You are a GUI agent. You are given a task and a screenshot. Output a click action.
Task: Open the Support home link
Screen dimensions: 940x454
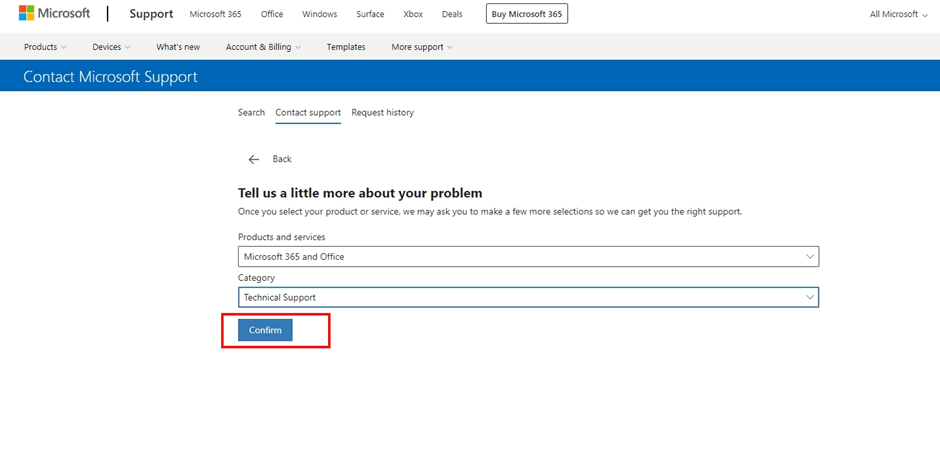coord(151,14)
